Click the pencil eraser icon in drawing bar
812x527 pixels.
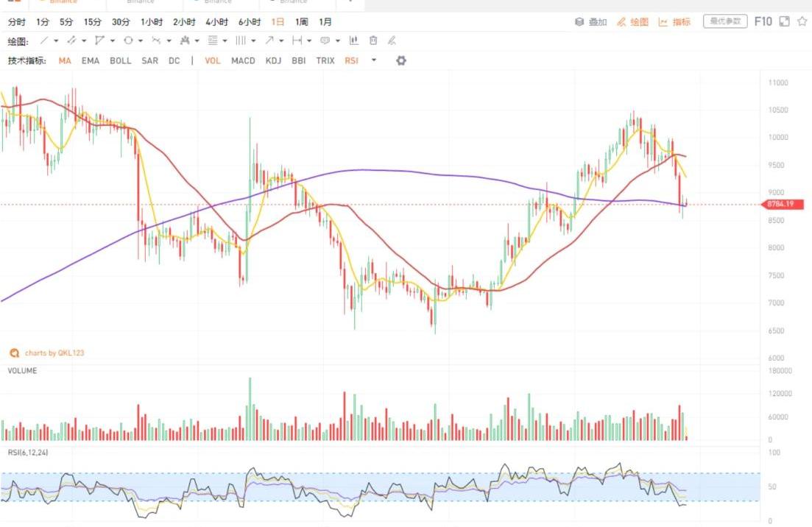pyautogui.click(x=392, y=40)
